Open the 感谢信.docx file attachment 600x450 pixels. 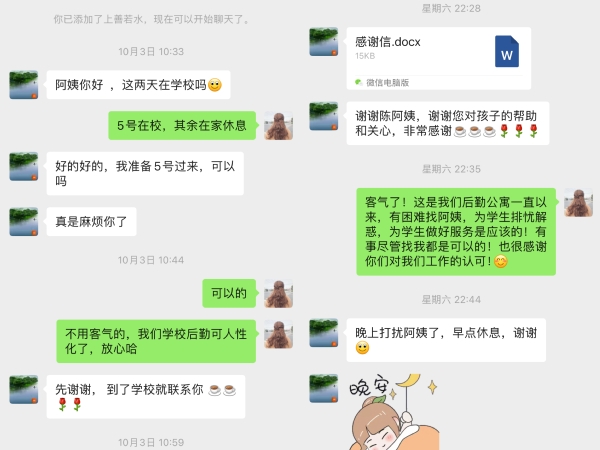point(439,58)
